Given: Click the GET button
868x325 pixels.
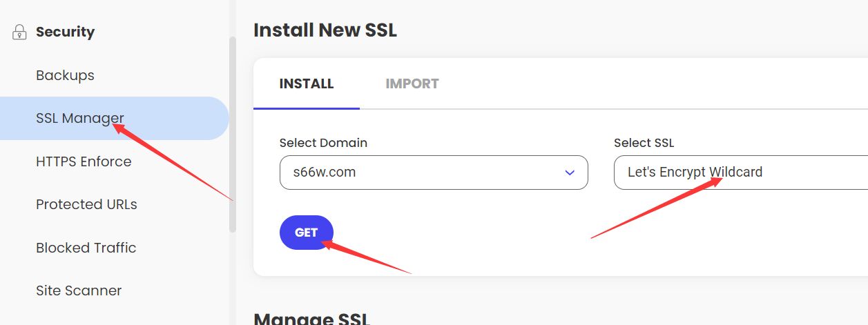Looking at the screenshot, I should (307, 233).
